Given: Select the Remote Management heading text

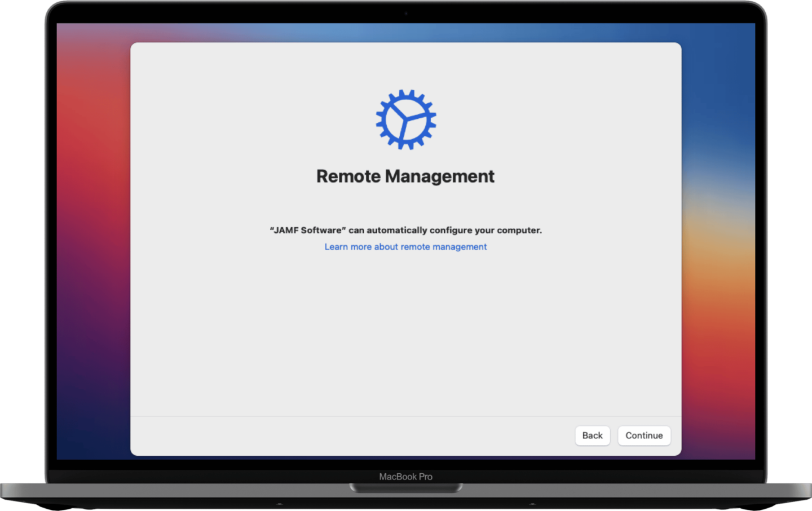Looking at the screenshot, I should click(405, 176).
